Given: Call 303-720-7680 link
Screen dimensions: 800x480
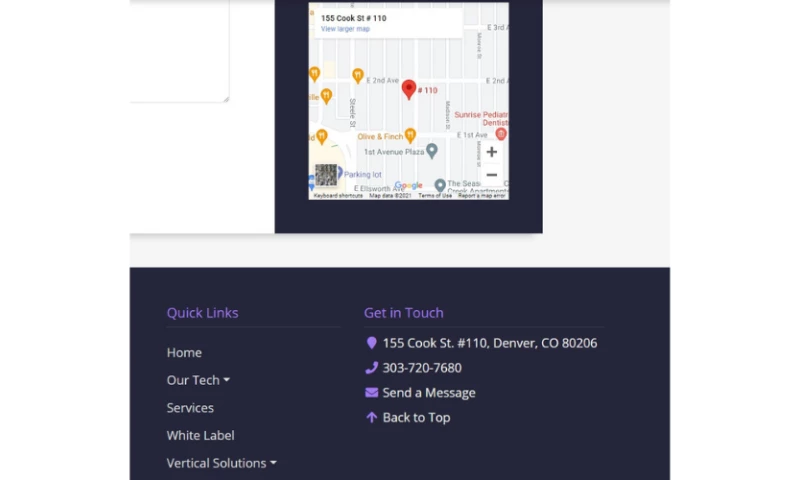Looking at the screenshot, I should (422, 368).
